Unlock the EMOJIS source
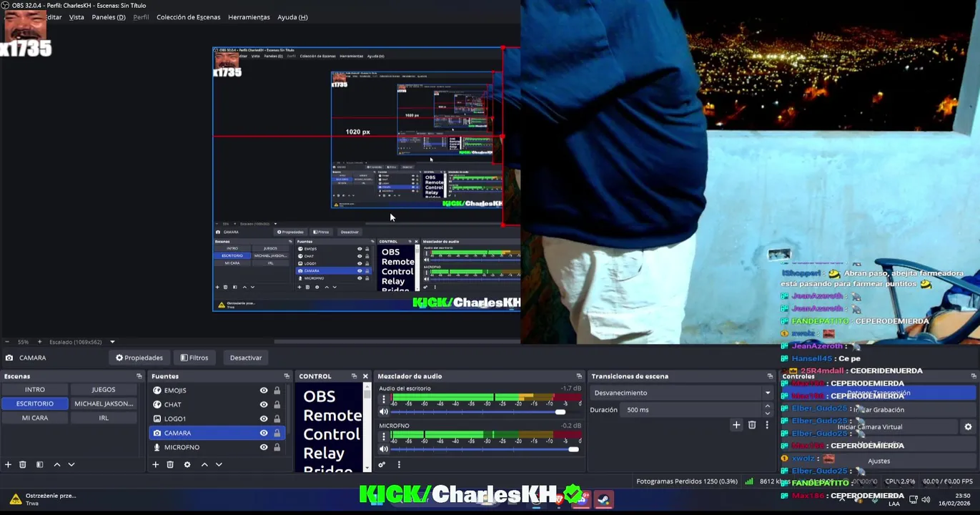Screen dimensions: 980x515 click(277, 391)
